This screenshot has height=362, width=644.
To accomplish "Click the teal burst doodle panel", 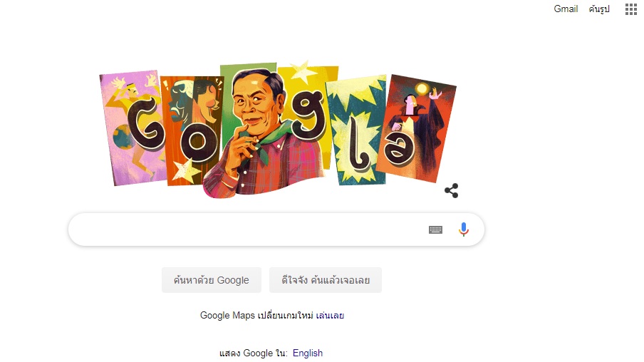I will tap(356, 130).
